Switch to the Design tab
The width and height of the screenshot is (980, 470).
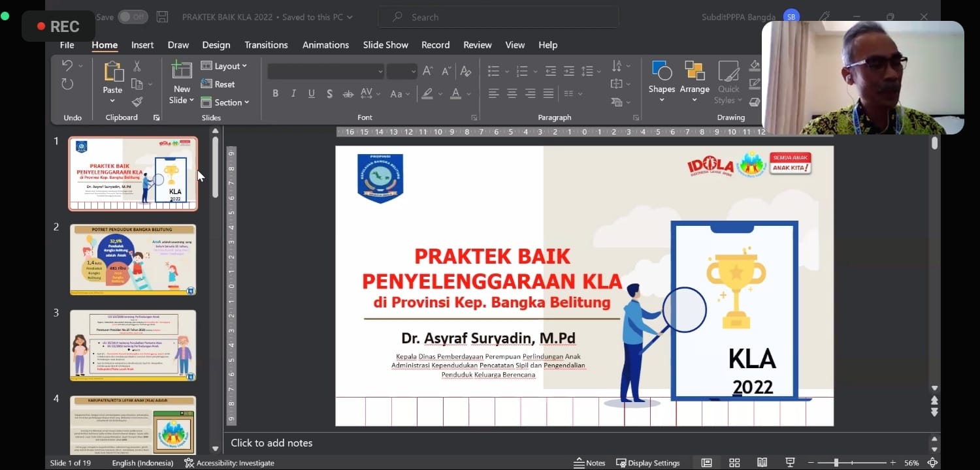pyautogui.click(x=216, y=45)
